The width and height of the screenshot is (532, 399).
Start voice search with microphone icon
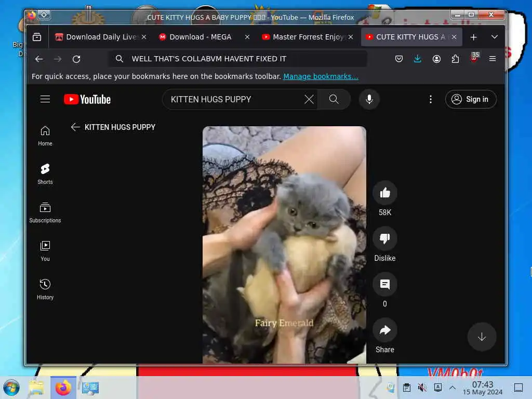click(x=369, y=99)
